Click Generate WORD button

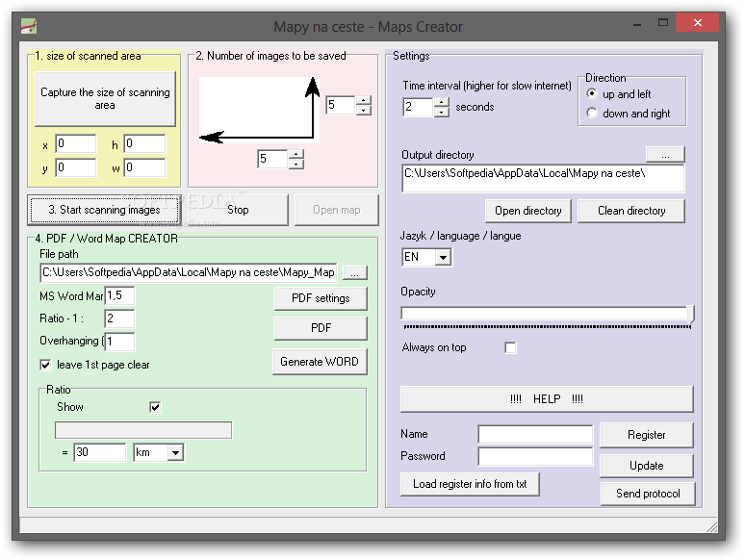coord(320,362)
